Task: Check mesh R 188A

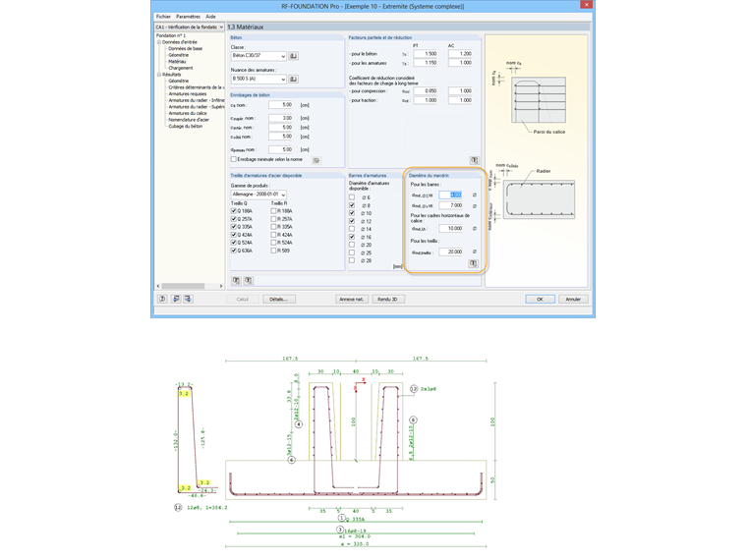Action: coord(273,211)
